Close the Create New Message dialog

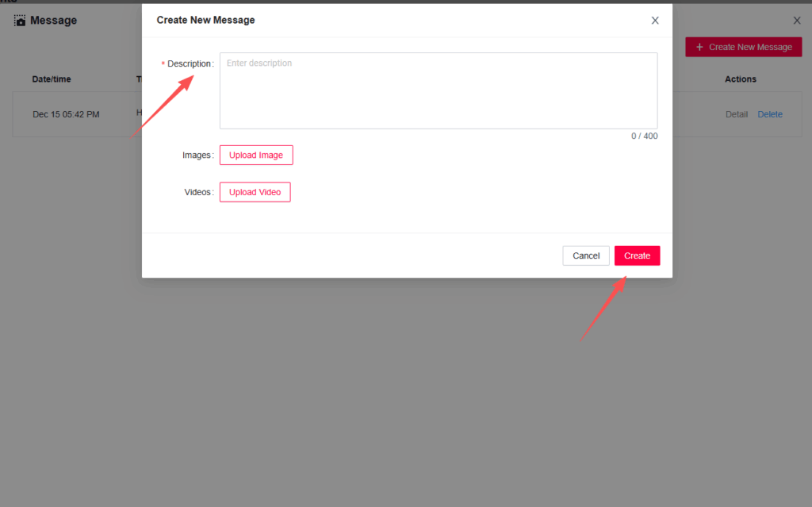(x=655, y=21)
